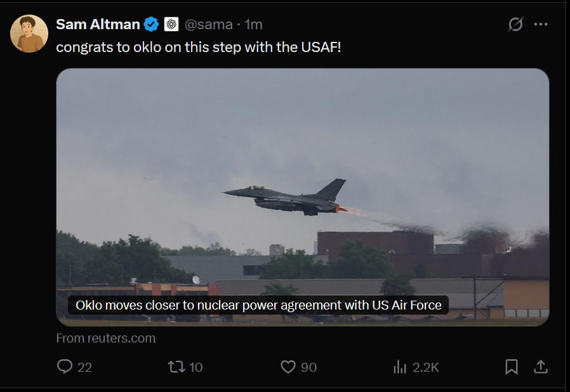Viewport: 570px width, 392px height.
Task: Open the @sama handle link
Action: [x=208, y=25]
